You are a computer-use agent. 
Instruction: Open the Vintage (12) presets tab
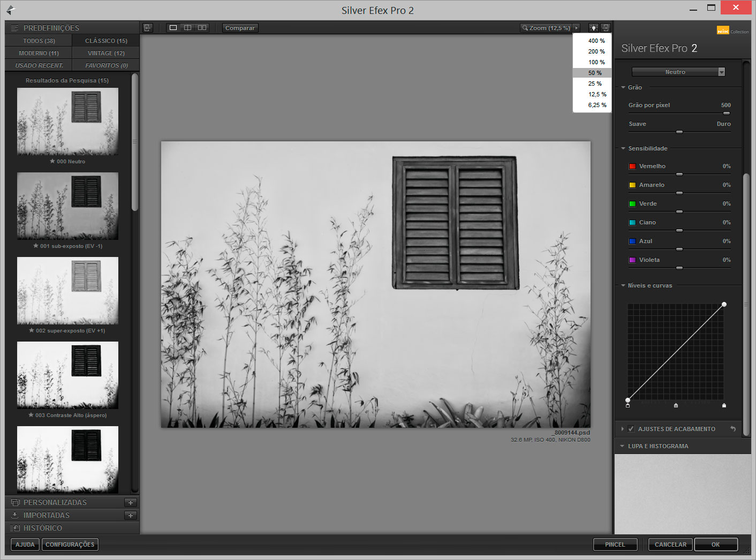point(106,53)
